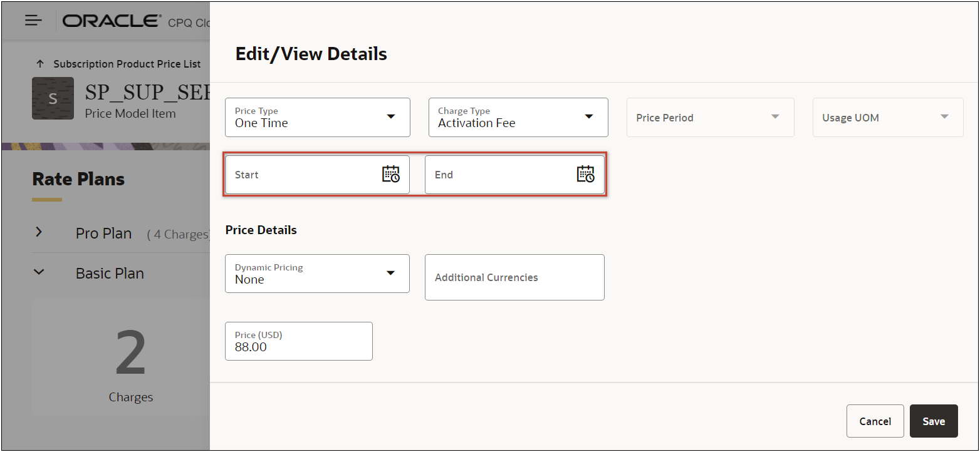Click the End date calendar icon
This screenshot has height=452, width=980.
[585, 174]
